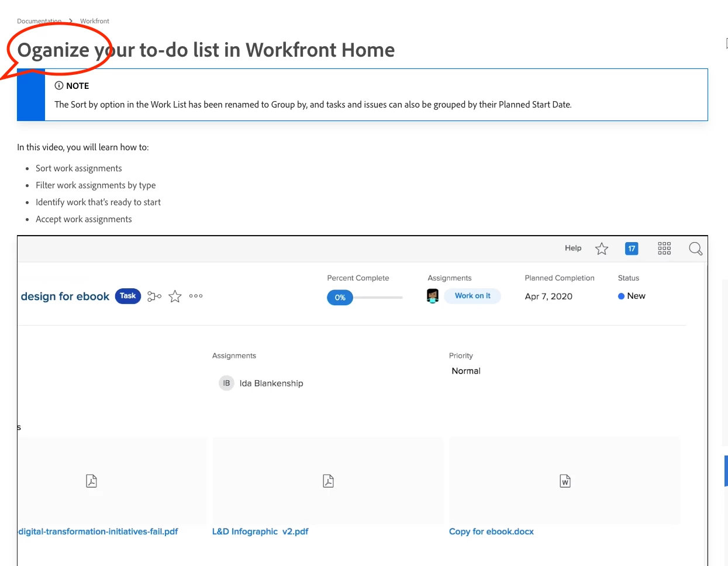Screen dimensions: 728x566
Task: Click 'Identify work that's ready to start' text
Action: pyautogui.click(x=98, y=202)
